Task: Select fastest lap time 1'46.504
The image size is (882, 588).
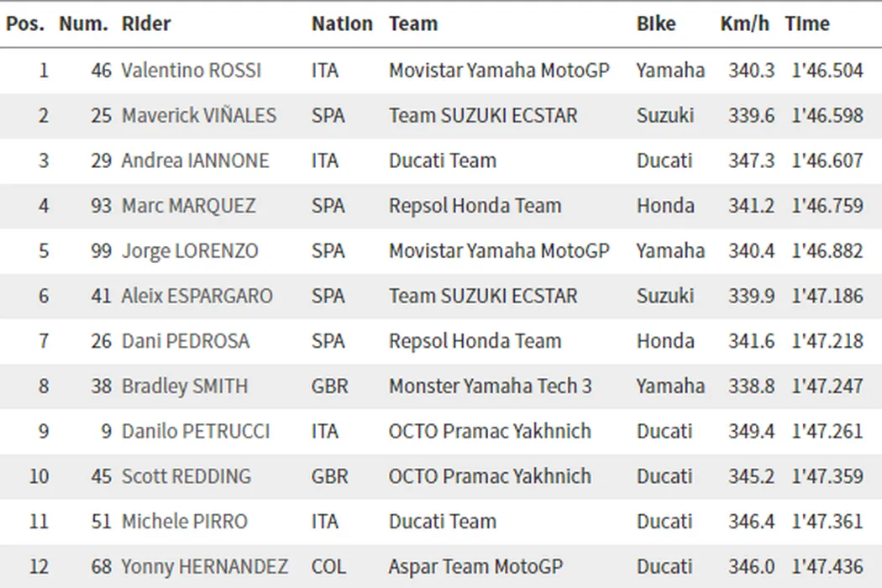Action: click(827, 71)
